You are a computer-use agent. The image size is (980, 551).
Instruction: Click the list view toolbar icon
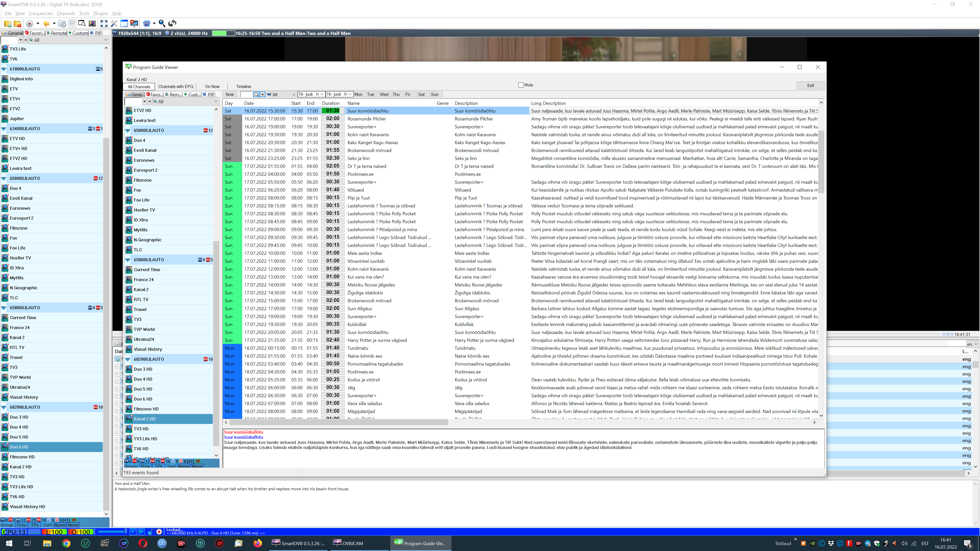pos(72,23)
